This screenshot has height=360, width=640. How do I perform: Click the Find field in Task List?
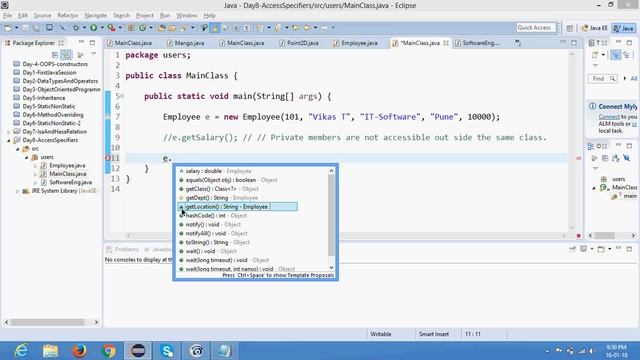[x=602, y=79]
